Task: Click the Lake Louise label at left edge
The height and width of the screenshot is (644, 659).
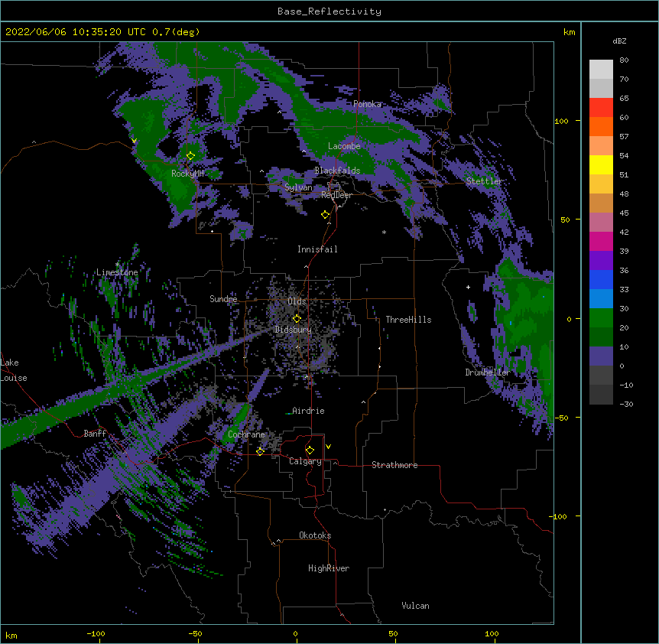Action: tap(14, 370)
